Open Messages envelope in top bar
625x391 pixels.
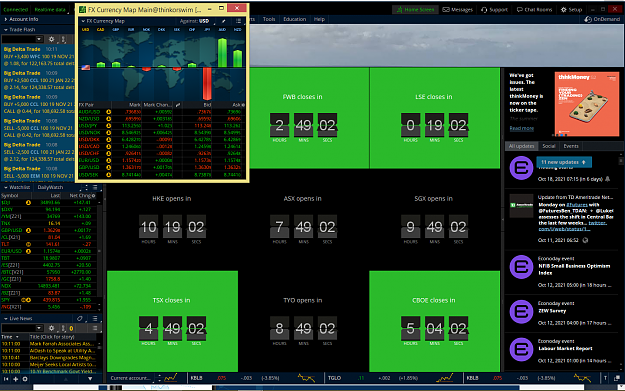point(458,10)
